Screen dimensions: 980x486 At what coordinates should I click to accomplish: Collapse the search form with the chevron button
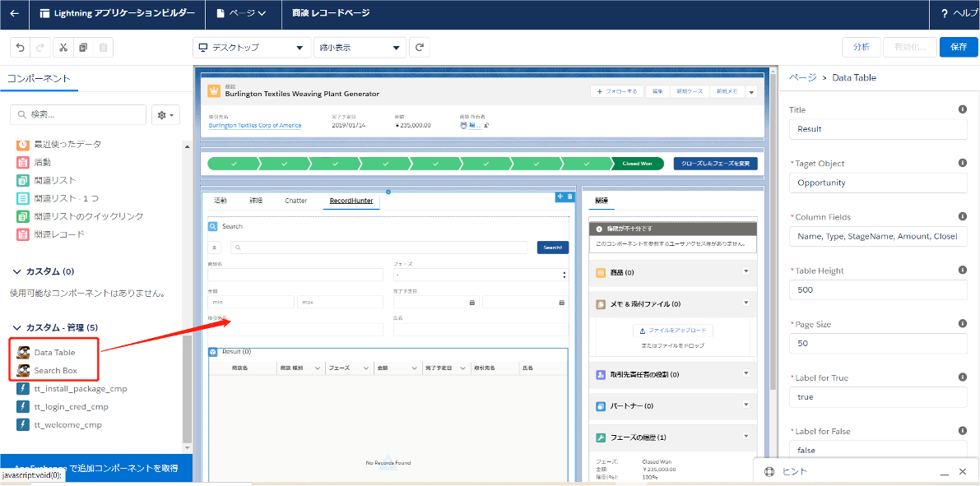213,248
